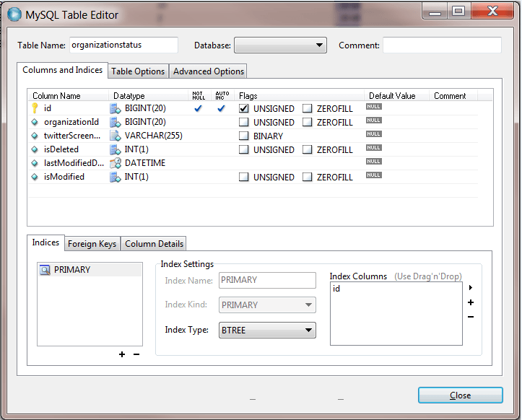The image size is (522, 420).
Task: Click the DATETIME datatype clock icon
Action: (x=116, y=163)
